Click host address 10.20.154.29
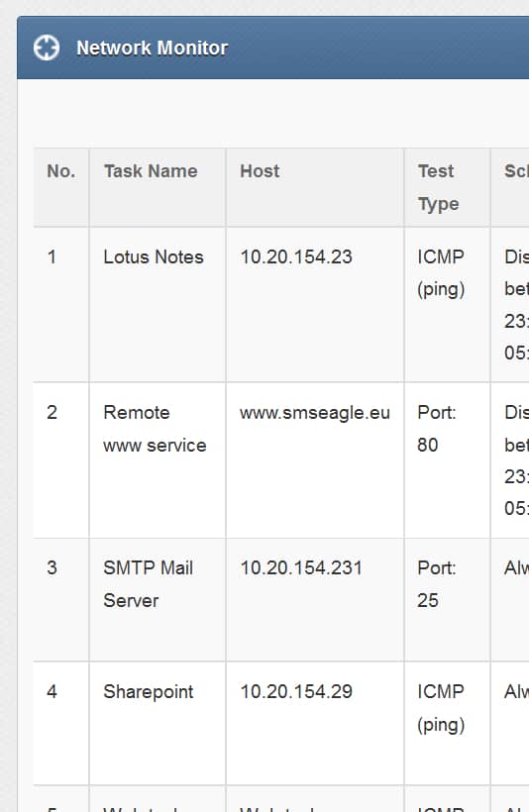529x812 pixels. tap(296, 691)
